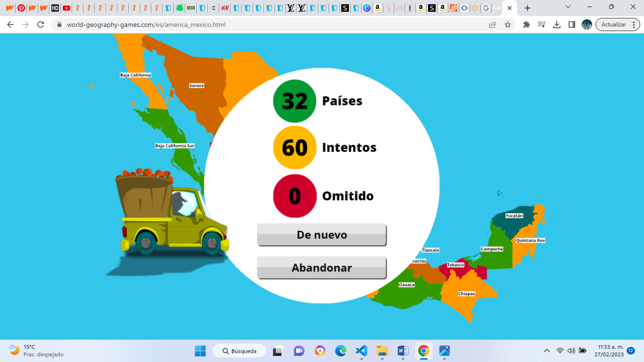644x362 pixels.
Task: Open the media controls icon in toolbar
Action: click(542, 25)
